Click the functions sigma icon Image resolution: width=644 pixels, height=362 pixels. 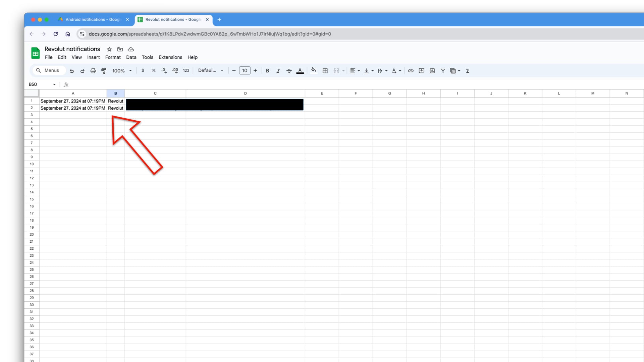click(x=468, y=71)
